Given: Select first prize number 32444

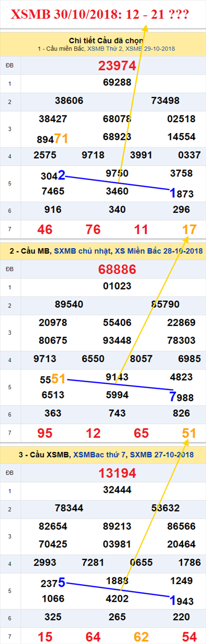Looking at the screenshot, I should pos(117,490).
